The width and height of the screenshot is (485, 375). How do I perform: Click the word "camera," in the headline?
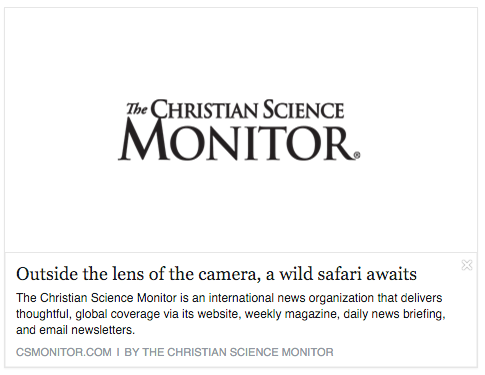pos(229,275)
